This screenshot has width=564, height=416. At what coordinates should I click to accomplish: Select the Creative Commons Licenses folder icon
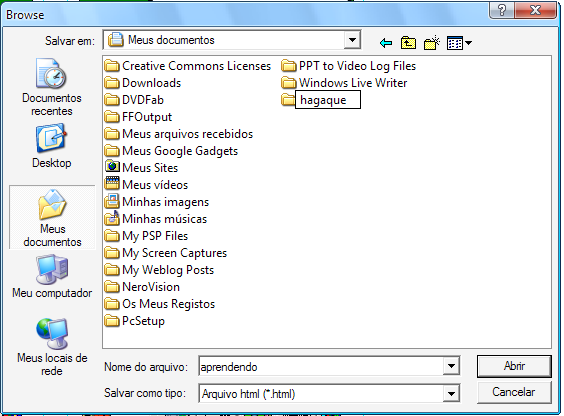click(x=112, y=66)
